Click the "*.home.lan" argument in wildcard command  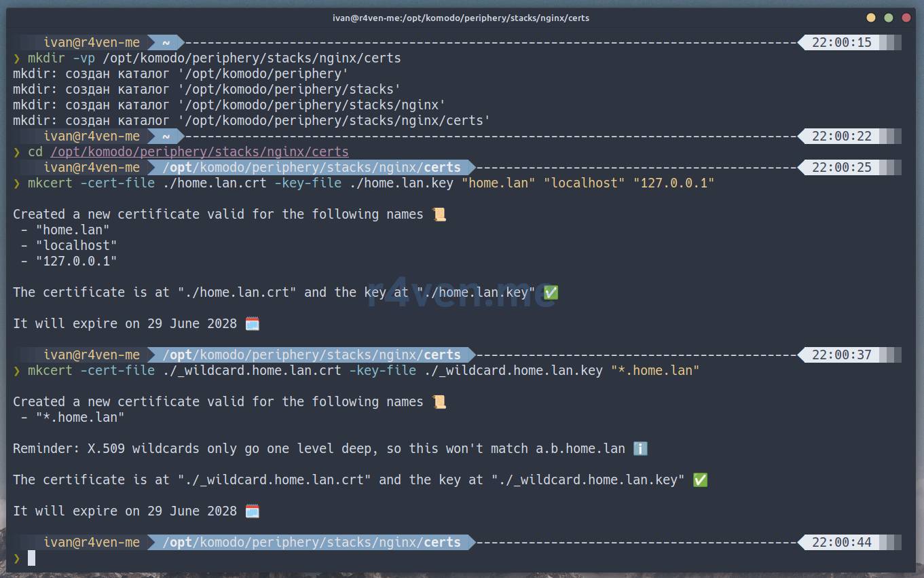[x=654, y=370]
